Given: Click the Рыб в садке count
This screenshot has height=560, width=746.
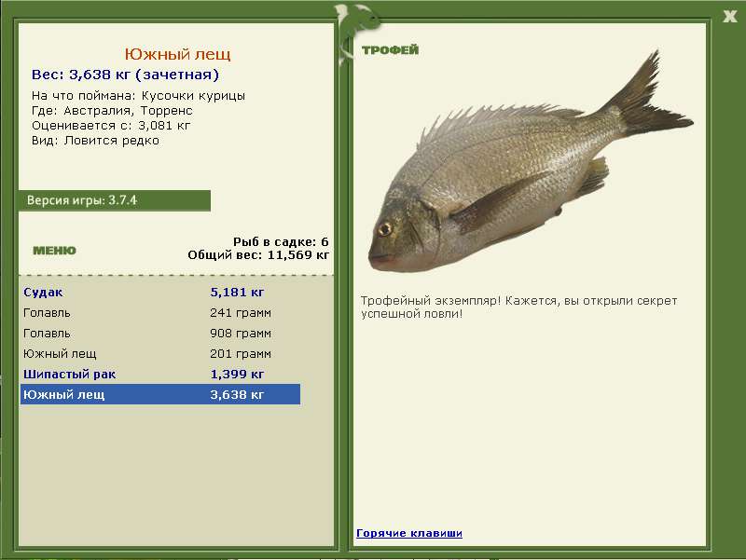Looking at the screenshot, I should (x=281, y=241).
